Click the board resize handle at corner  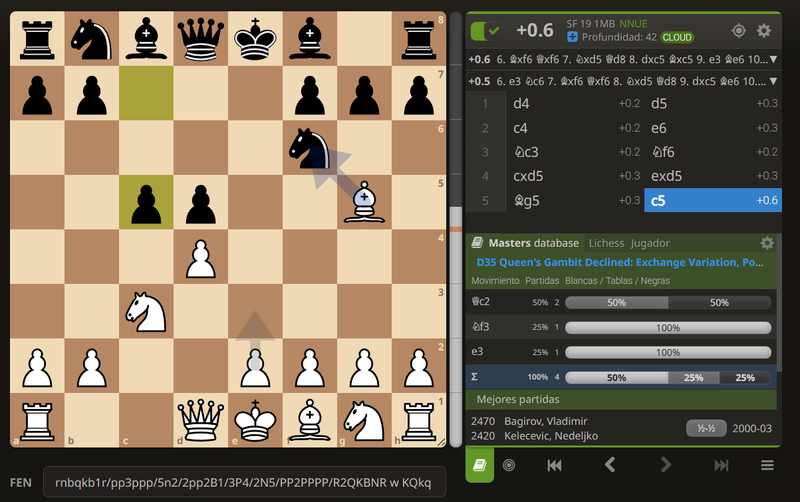coord(441,442)
